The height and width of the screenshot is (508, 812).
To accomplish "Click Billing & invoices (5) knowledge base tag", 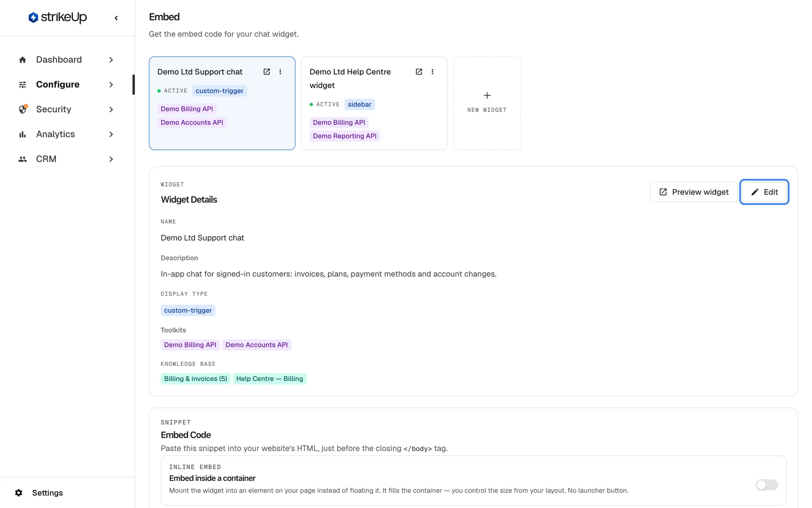I will click(195, 378).
